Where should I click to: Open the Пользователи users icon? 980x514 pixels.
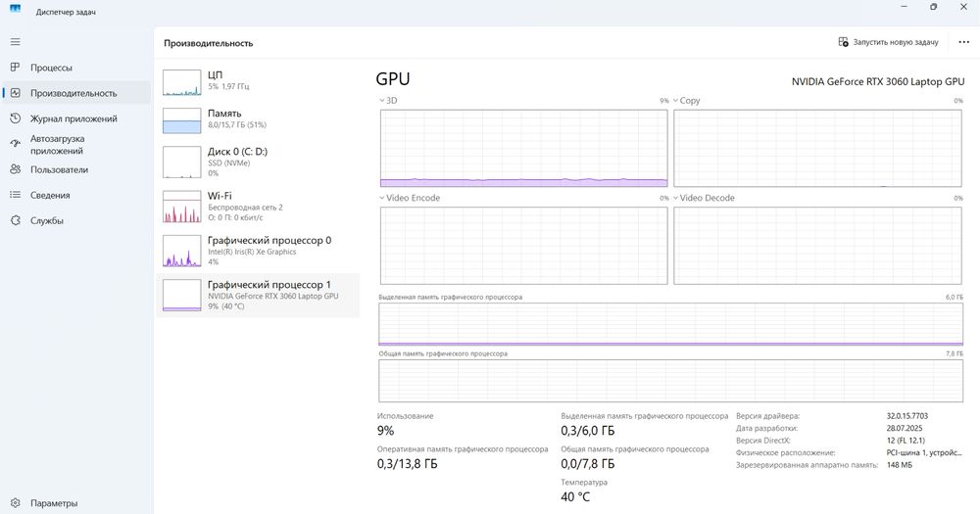[15, 169]
